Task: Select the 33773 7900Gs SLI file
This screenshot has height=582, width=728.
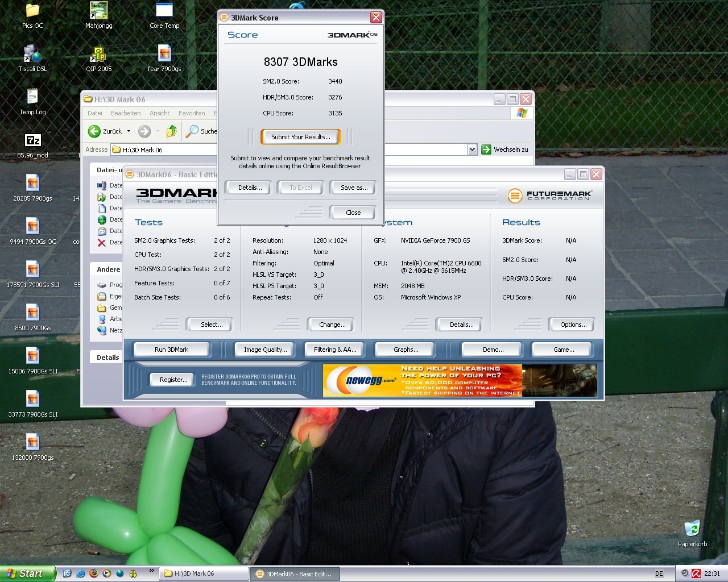Action: 32,404
